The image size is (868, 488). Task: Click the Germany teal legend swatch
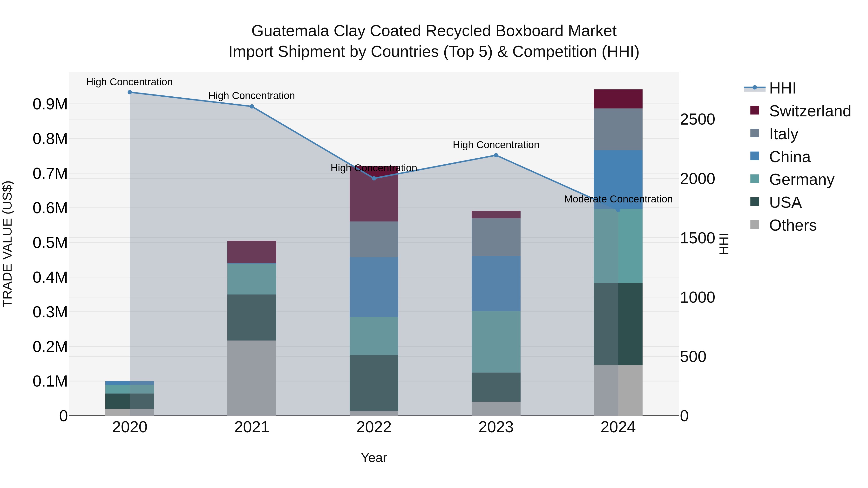pos(755,179)
